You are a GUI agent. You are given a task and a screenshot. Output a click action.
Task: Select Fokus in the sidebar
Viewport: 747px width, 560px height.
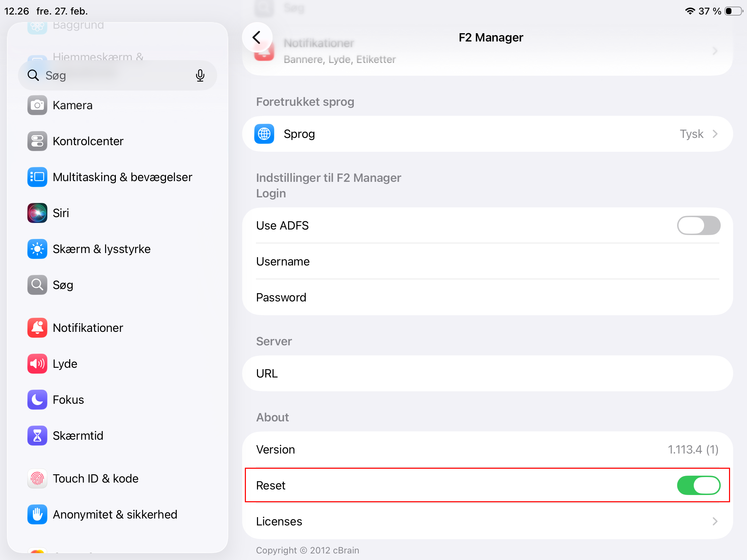tap(118, 400)
